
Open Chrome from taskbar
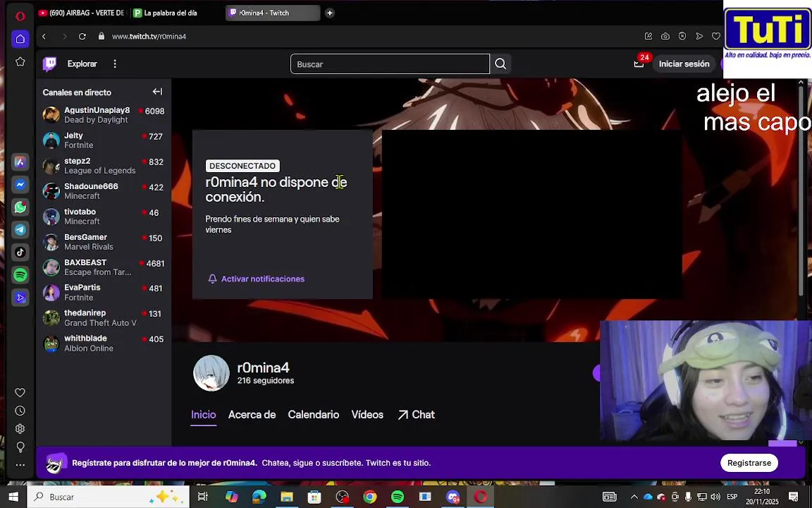tap(370, 497)
